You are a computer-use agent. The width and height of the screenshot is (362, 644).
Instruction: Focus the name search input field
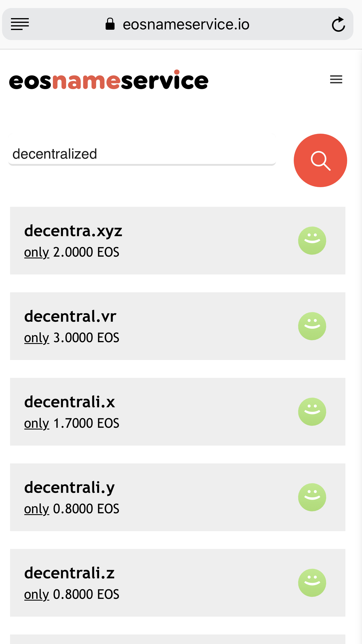click(142, 154)
